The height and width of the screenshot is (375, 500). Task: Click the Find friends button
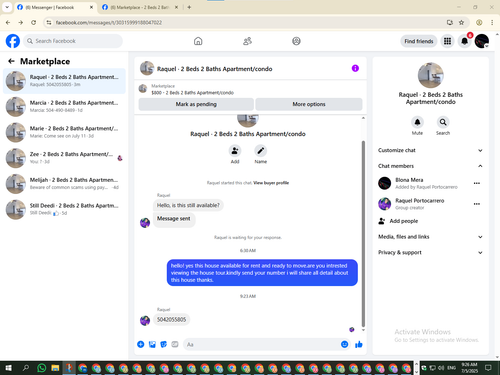(419, 41)
